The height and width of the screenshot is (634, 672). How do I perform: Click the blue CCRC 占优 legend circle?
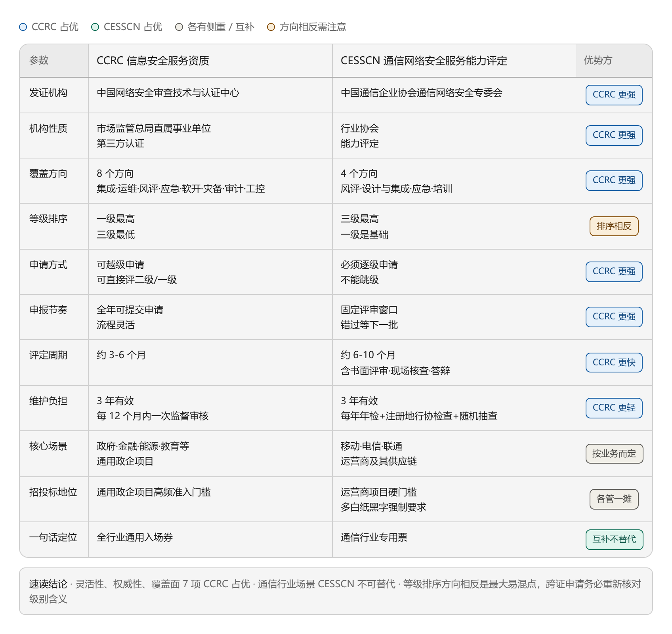click(23, 27)
